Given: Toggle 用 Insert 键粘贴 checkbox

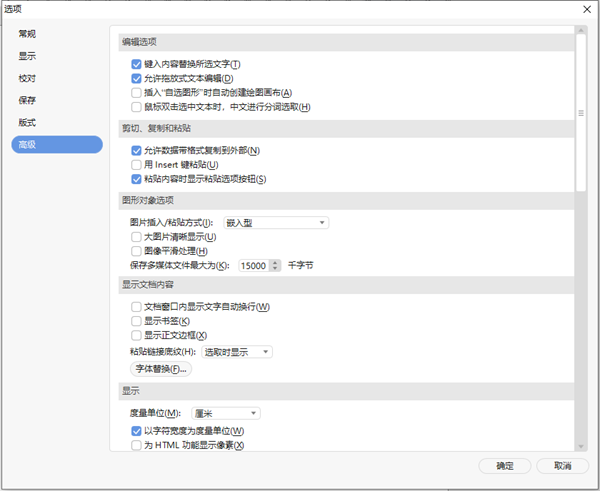Looking at the screenshot, I should click(x=136, y=164).
